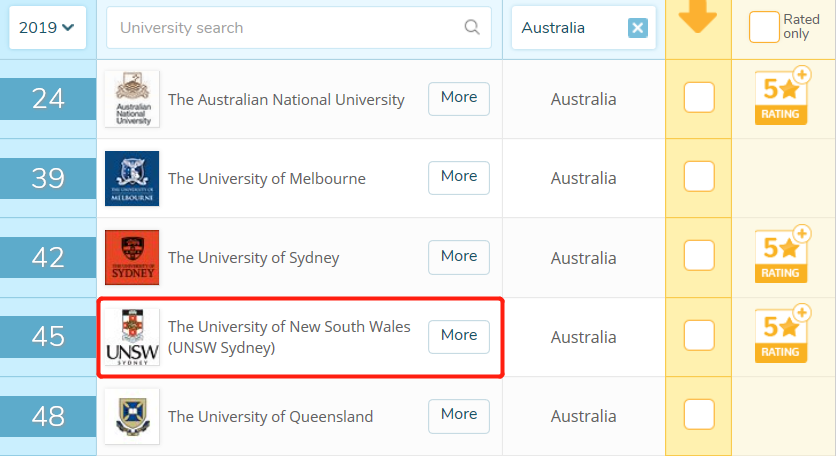Open The University of Queensland link
This screenshot has width=836, height=456.
270,417
